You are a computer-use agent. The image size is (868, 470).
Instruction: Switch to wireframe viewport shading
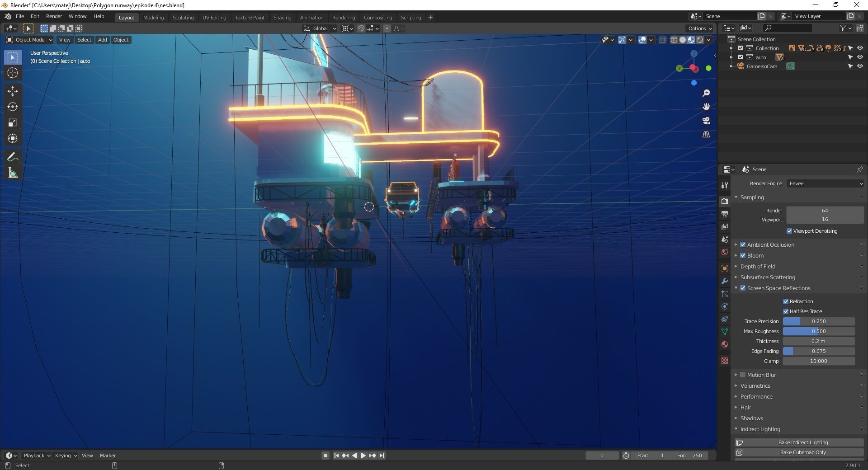pyautogui.click(x=674, y=40)
